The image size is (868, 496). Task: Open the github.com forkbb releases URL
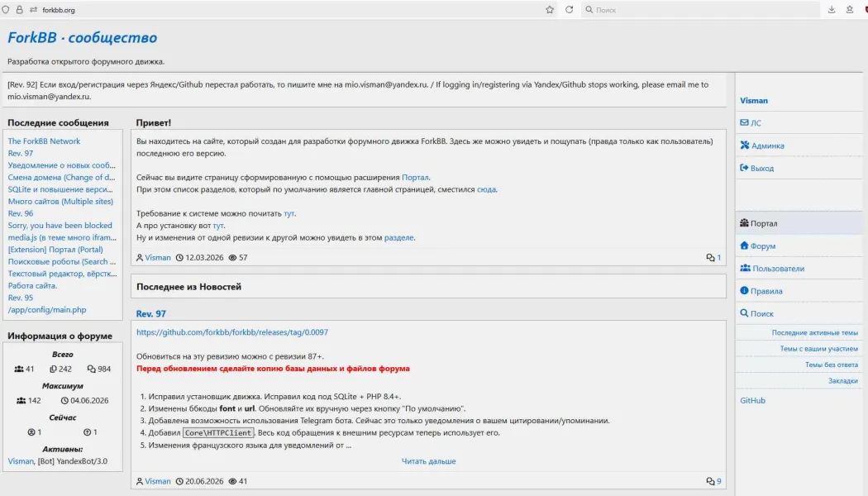click(232, 332)
